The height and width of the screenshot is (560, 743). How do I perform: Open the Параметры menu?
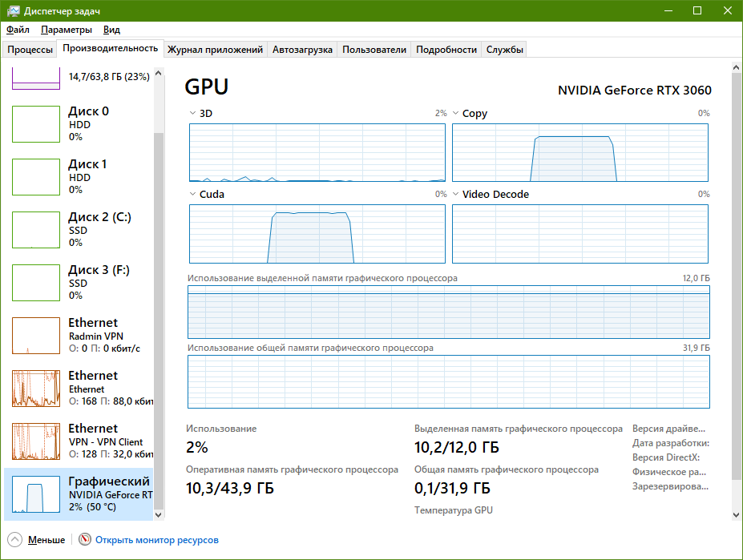(66, 29)
